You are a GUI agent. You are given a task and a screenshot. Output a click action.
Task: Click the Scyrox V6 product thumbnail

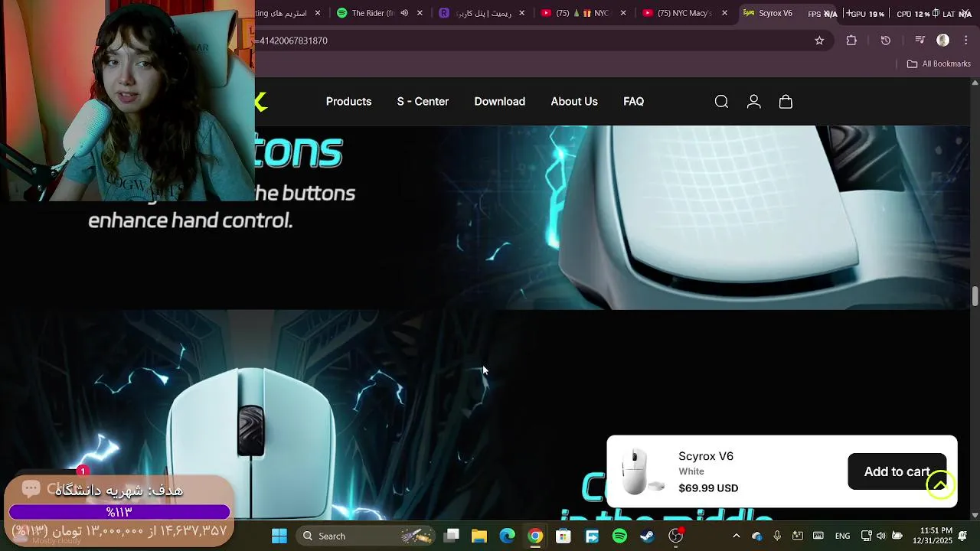pyautogui.click(x=642, y=471)
